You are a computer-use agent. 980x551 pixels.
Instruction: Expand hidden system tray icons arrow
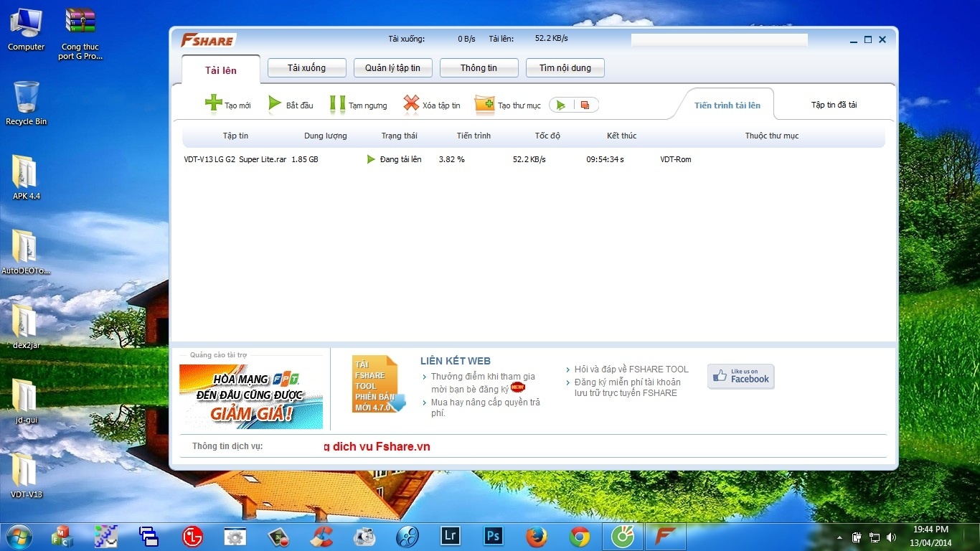pos(839,537)
